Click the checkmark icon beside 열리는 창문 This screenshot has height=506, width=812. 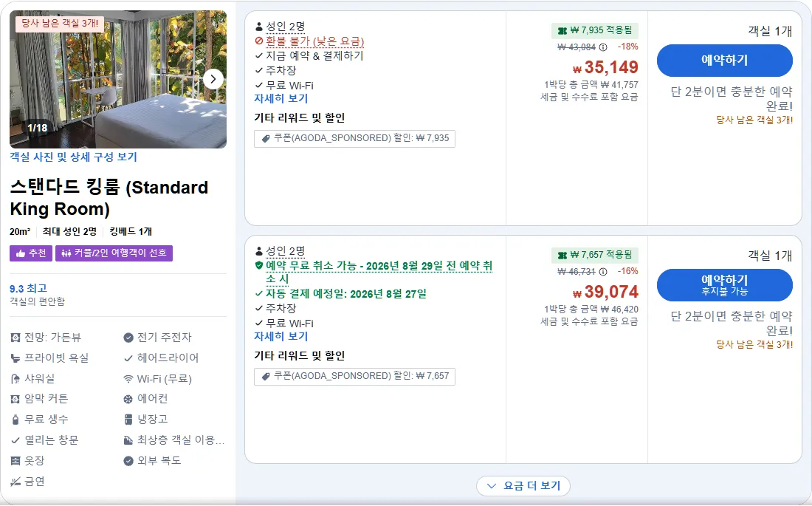(x=16, y=440)
